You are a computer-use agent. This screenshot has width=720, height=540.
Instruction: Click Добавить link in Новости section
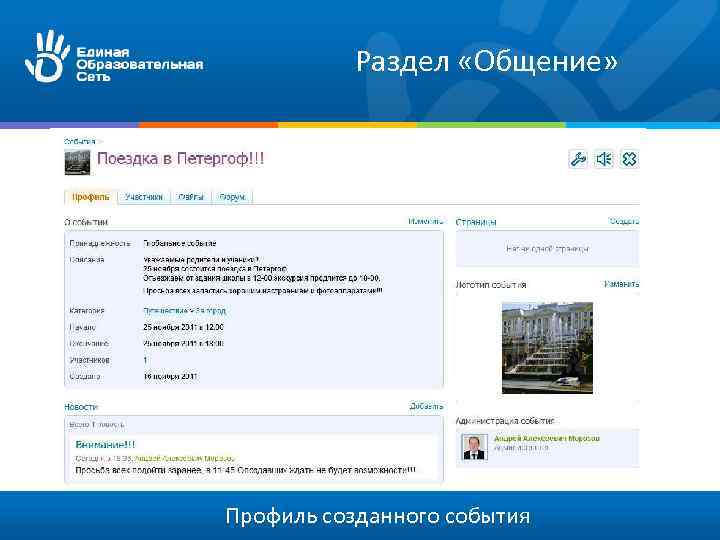426,406
